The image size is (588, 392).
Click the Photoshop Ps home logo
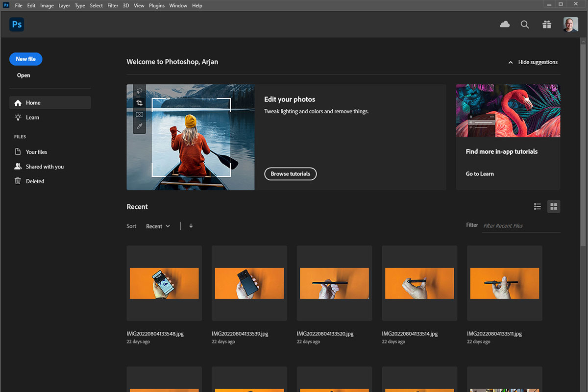(17, 24)
